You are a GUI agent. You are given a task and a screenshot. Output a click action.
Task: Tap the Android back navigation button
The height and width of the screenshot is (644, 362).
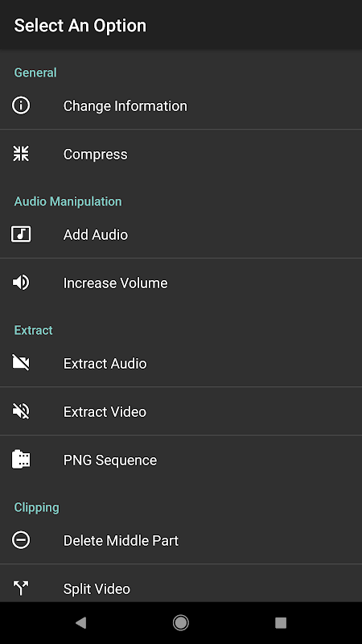click(x=81, y=623)
